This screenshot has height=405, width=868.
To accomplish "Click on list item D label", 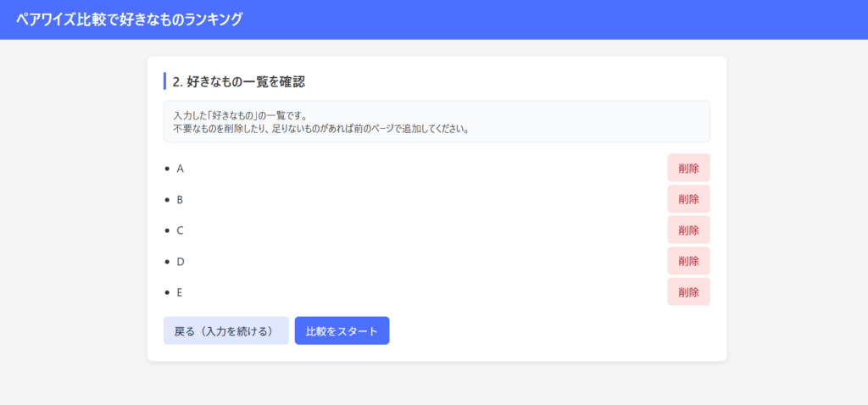I will pyautogui.click(x=180, y=262).
